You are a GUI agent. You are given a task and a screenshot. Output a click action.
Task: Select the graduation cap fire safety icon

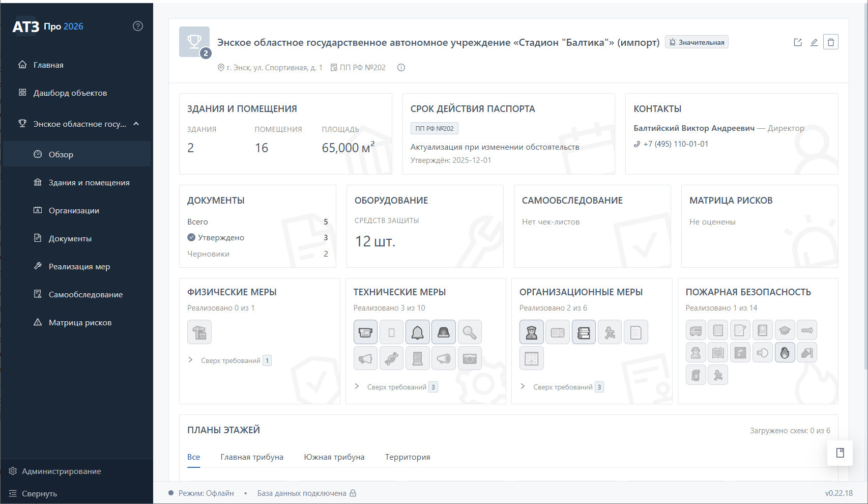pos(785,330)
